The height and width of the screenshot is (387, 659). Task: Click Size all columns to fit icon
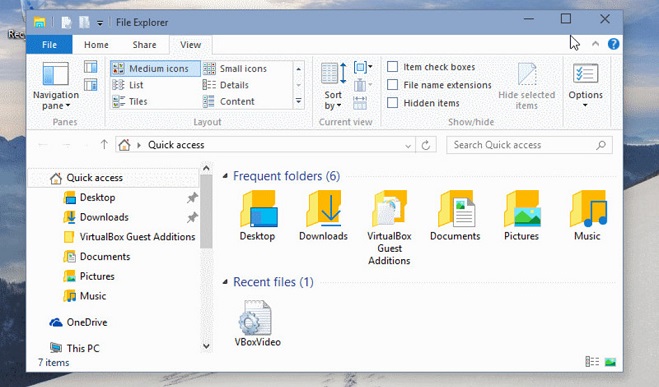pos(360,103)
